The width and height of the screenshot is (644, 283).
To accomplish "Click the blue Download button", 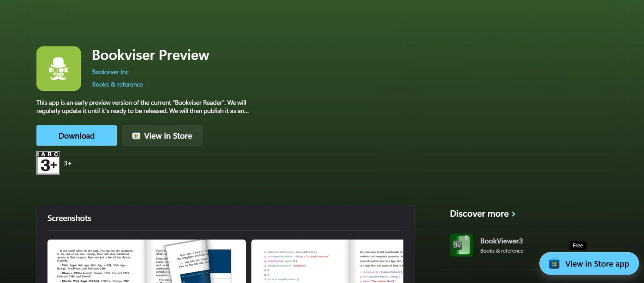I will click(x=76, y=135).
